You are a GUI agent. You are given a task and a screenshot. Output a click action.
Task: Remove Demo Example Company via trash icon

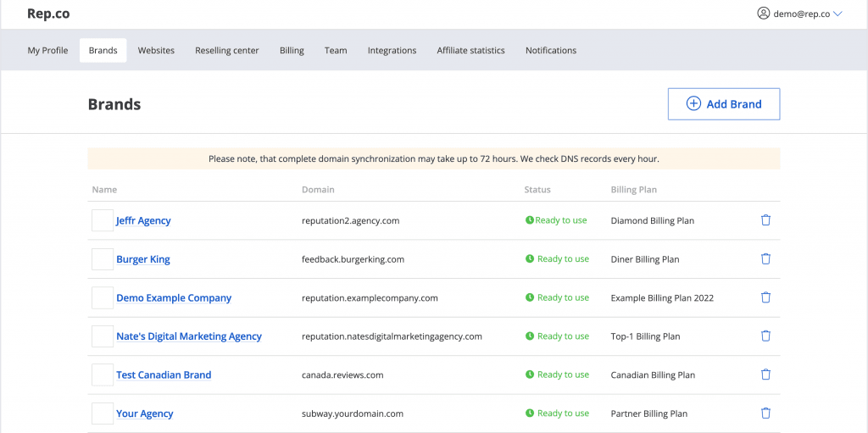pos(765,297)
